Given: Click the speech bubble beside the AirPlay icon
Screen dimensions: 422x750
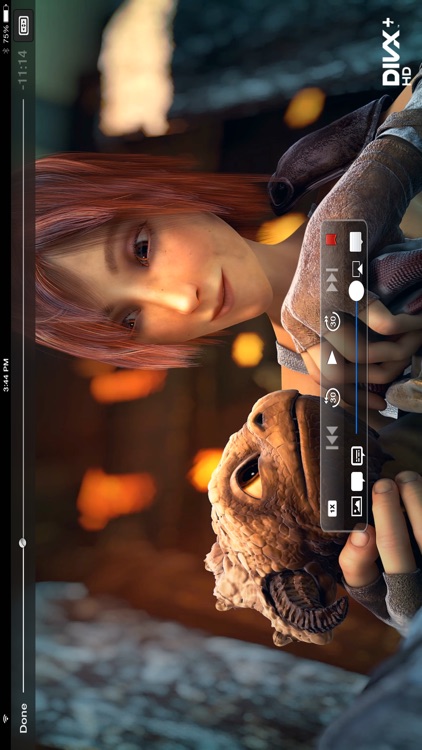Looking at the screenshot, I should [x=356, y=242].
